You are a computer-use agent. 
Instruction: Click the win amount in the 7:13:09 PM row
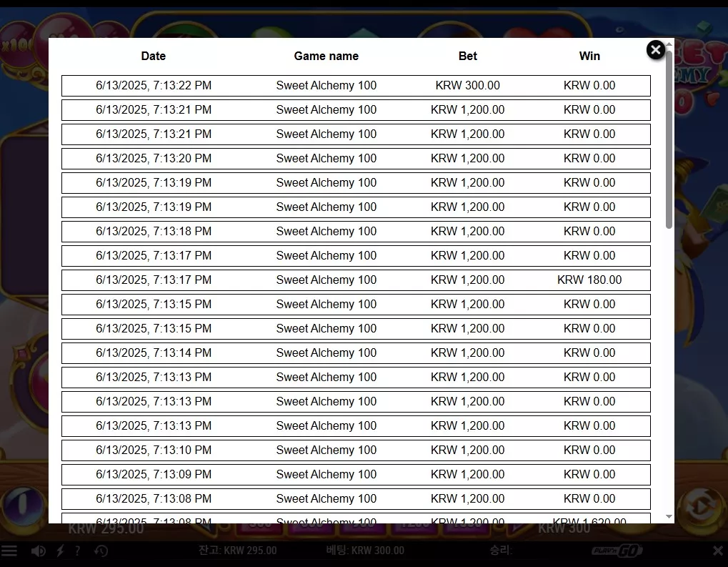click(x=589, y=475)
